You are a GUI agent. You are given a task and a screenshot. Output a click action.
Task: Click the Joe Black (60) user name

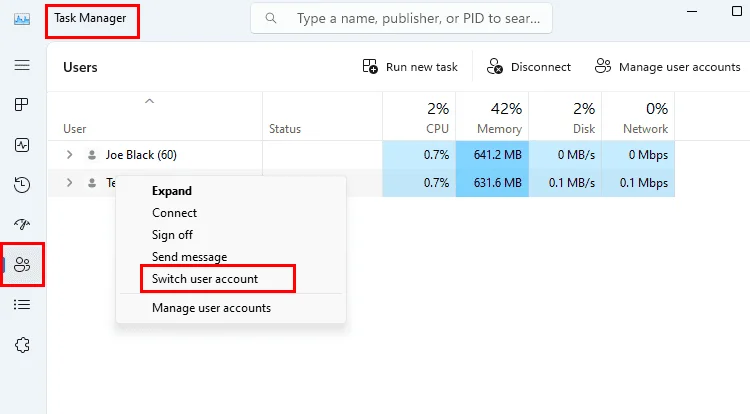tap(141, 155)
